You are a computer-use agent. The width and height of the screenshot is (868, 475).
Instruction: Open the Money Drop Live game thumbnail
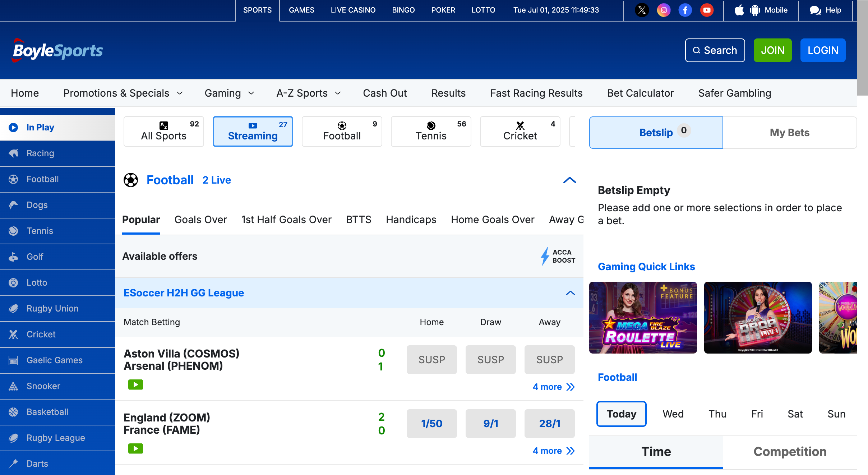point(758,318)
